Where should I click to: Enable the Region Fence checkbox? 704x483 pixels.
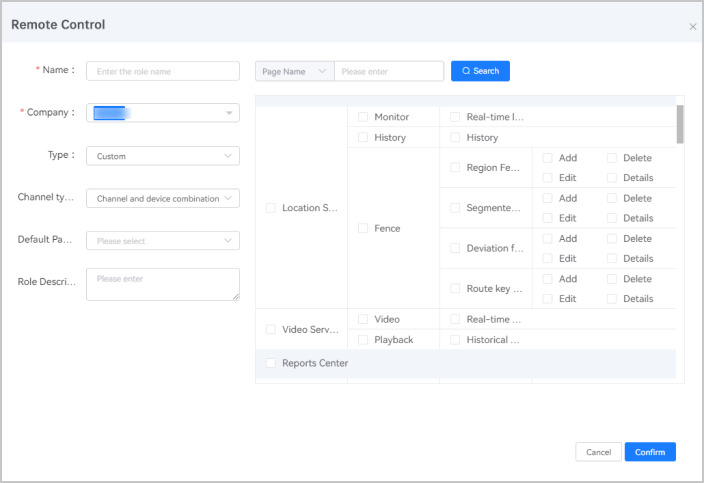tap(455, 168)
